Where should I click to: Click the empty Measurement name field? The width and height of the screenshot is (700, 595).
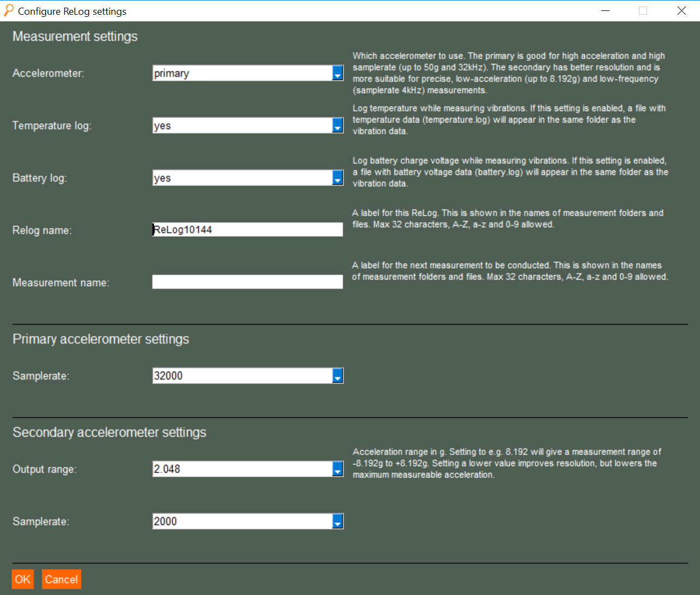click(248, 282)
